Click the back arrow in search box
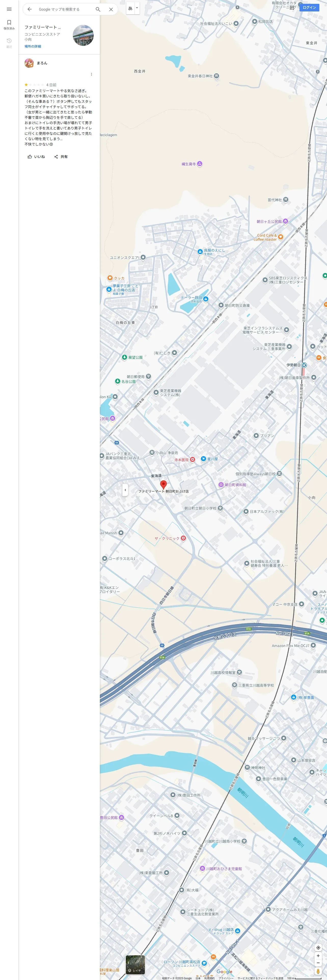This screenshot has height=980, width=327. 30,9
